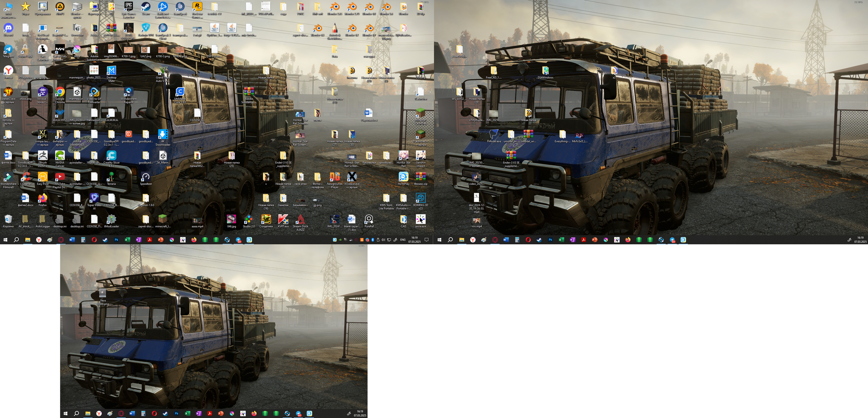The width and height of the screenshot is (868, 418).
Task: Open the Sound Lock shortcut
Action: pyautogui.click(x=25, y=51)
